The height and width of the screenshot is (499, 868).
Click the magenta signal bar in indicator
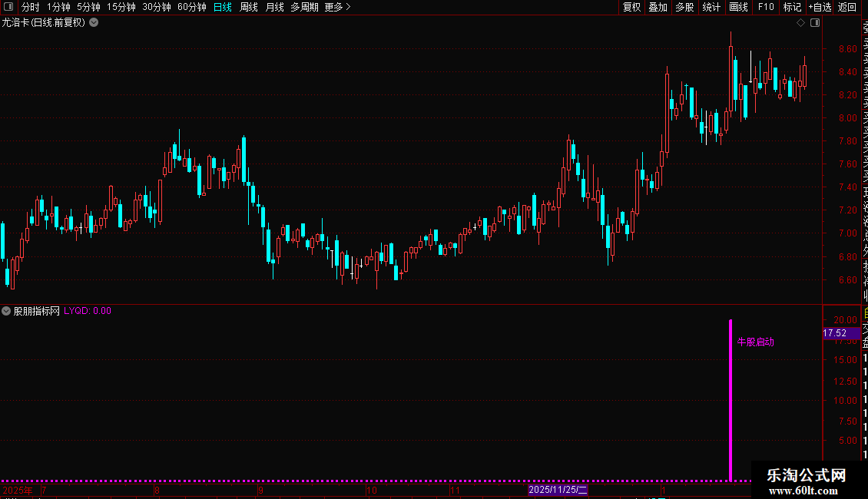tap(731, 401)
